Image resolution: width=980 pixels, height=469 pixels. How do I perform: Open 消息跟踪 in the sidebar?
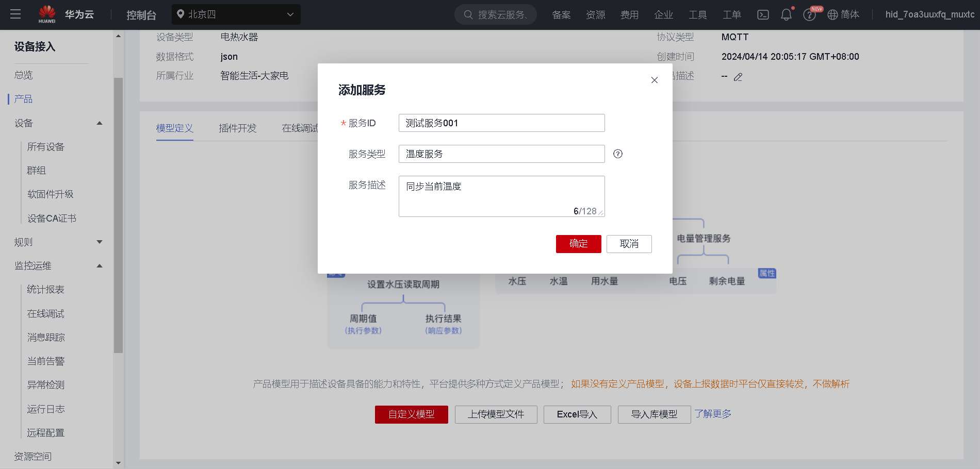point(46,338)
